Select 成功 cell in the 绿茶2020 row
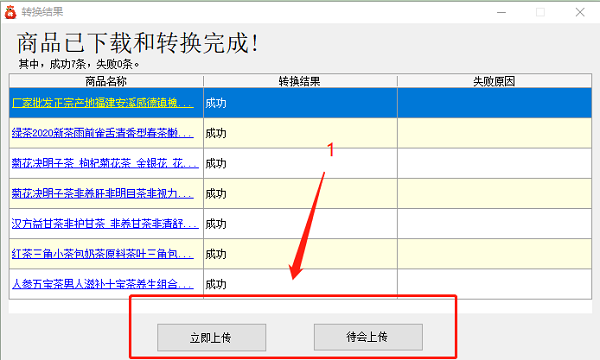Screen dimensions: 600x360 300,133
